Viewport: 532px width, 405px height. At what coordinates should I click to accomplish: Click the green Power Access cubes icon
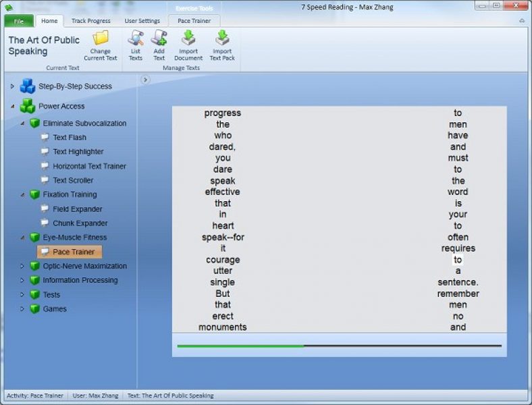click(28, 106)
